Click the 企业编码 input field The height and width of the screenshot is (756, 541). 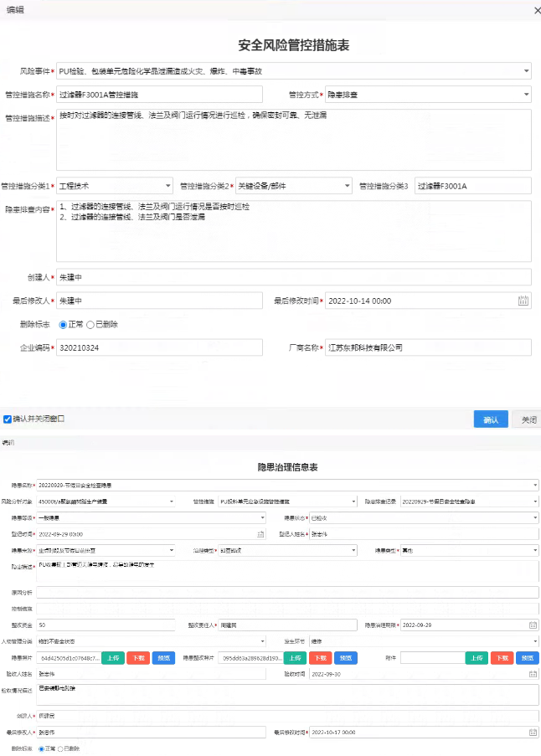pyautogui.click(x=159, y=347)
